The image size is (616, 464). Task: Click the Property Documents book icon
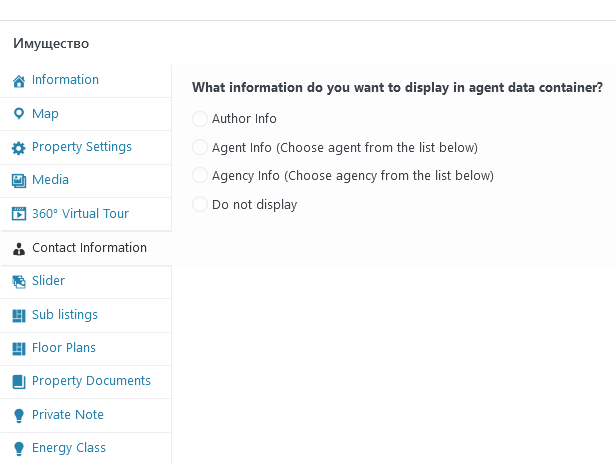click(x=18, y=381)
